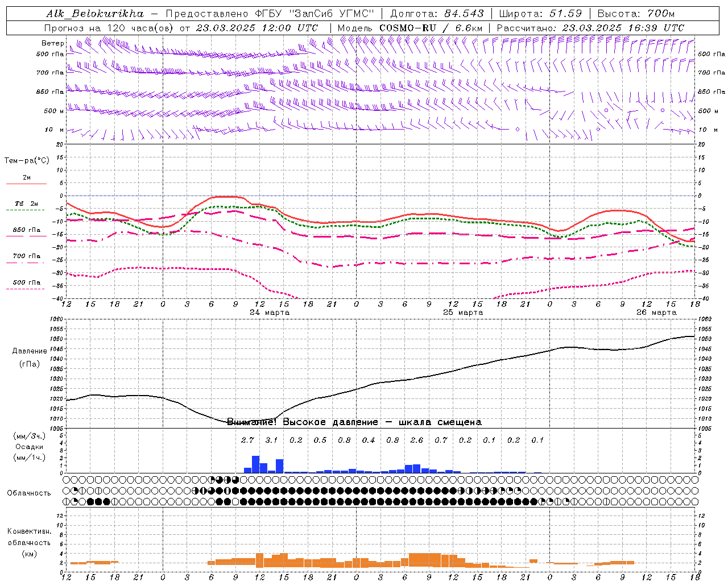This screenshot has height=582, width=728.
Task: Click the dashed line sample under Td 2м
Action: tap(26, 210)
